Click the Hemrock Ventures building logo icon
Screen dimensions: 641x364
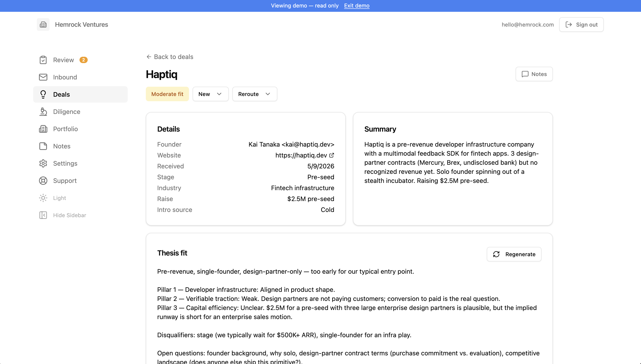43,25
